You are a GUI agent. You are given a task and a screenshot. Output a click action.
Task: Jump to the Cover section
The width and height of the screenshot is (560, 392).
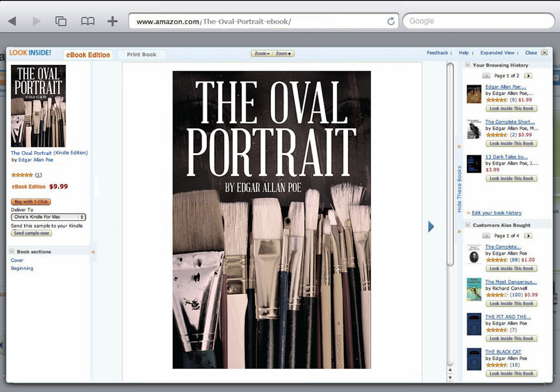[x=17, y=260]
